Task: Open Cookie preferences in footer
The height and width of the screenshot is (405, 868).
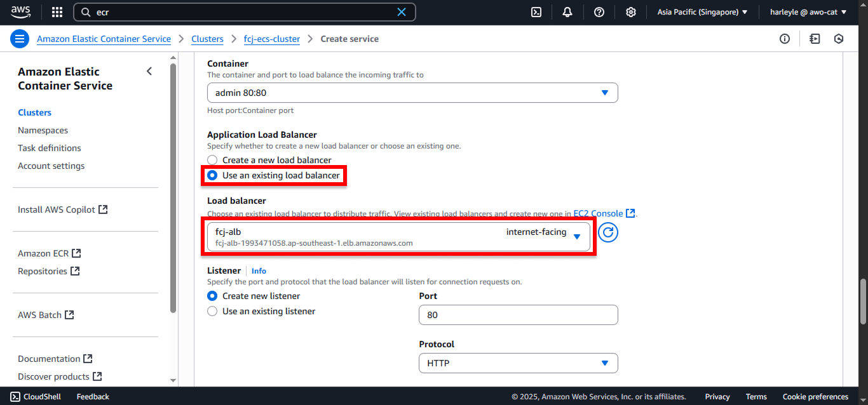Action: 815,396
